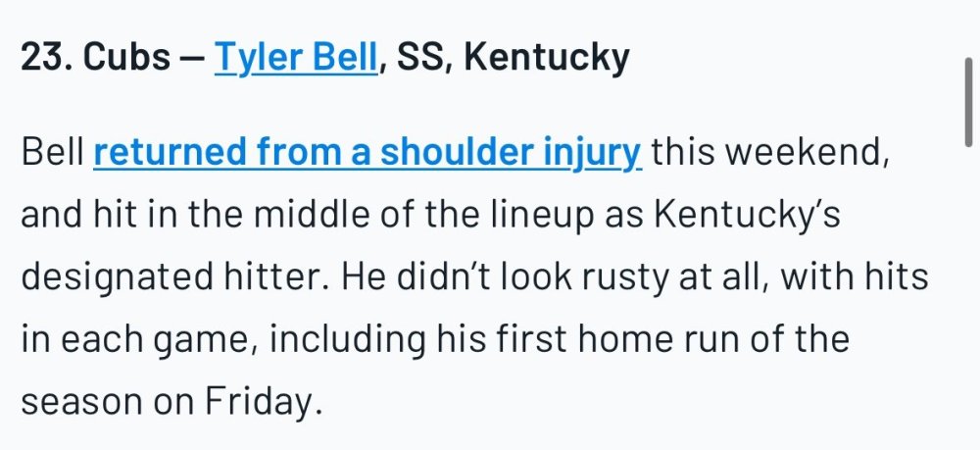Screen dimensions: 980x450
Task: Click 'this weekend' after the injury link
Action: click(x=769, y=154)
